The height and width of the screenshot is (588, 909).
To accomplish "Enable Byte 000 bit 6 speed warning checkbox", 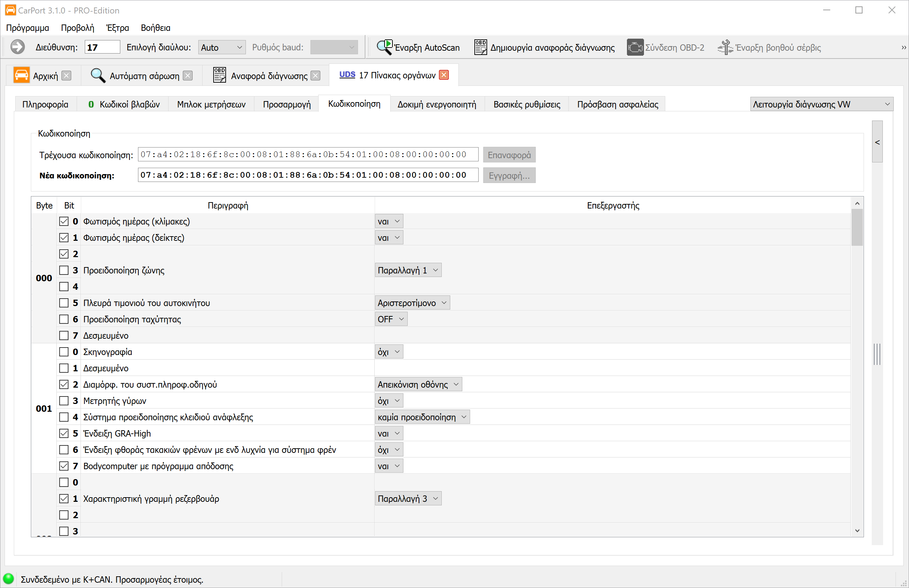I will click(64, 319).
